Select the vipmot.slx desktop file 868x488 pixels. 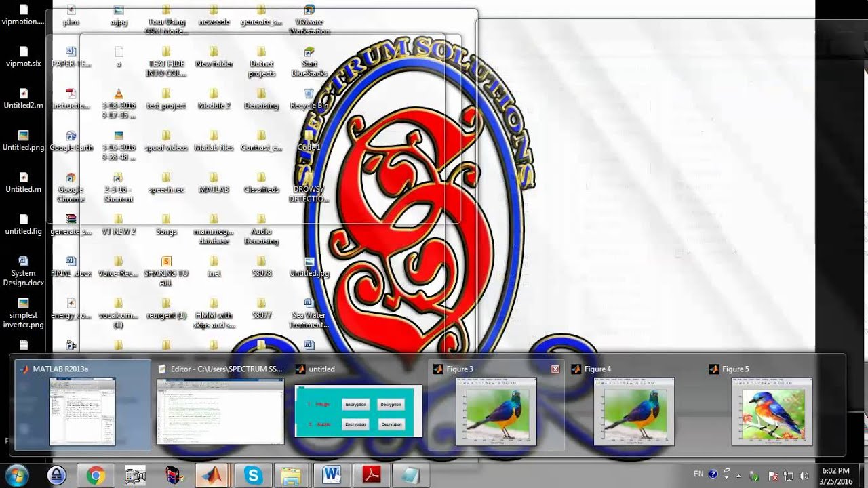click(x=24, y=56)
